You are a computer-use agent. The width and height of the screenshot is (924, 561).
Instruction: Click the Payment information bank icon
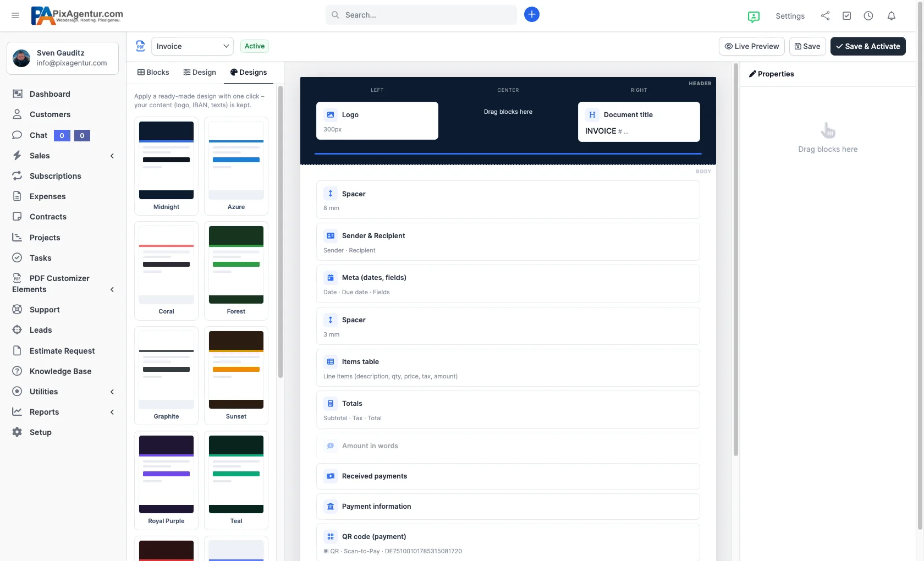tap(331, 507)
